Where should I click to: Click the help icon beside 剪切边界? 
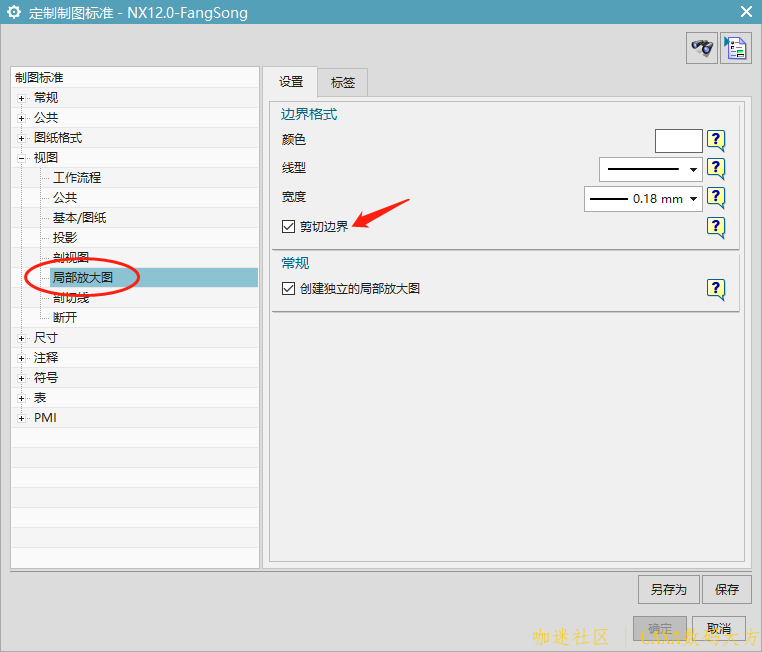point(716,227)
